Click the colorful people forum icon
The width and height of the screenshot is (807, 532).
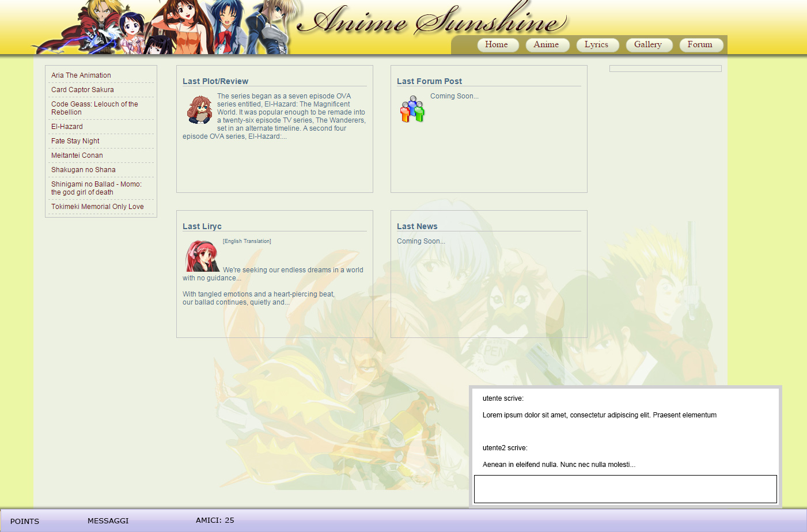click(x=412, y=109)
